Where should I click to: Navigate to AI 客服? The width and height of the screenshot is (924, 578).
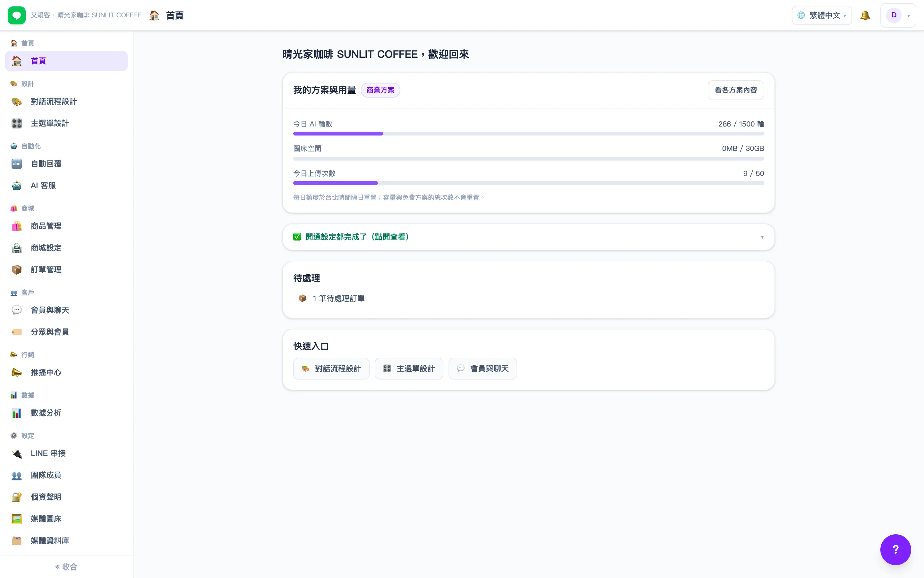[x=66, y=185]
